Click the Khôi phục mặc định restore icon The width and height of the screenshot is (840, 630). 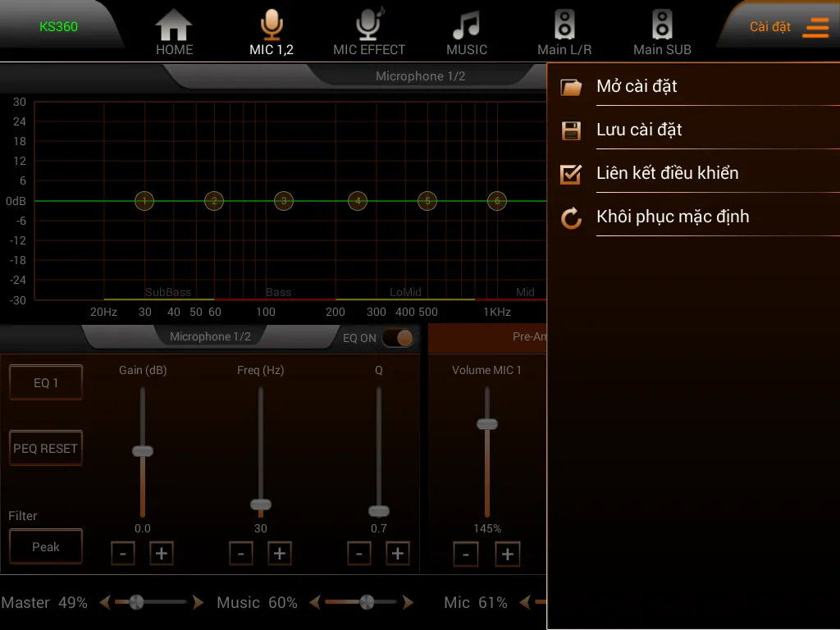(x=571, y=217)
